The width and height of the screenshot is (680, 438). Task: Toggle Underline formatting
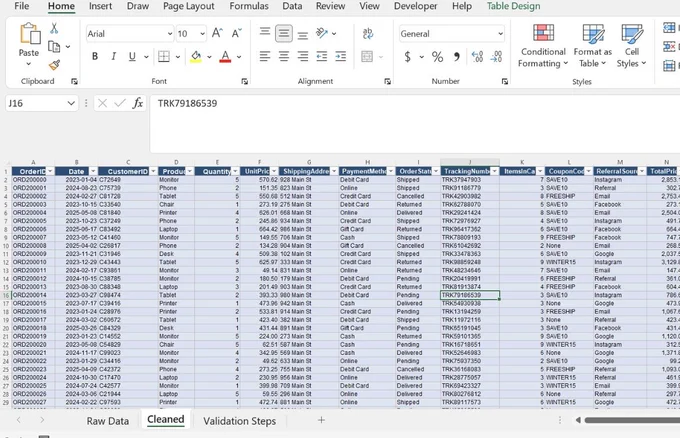132,56
